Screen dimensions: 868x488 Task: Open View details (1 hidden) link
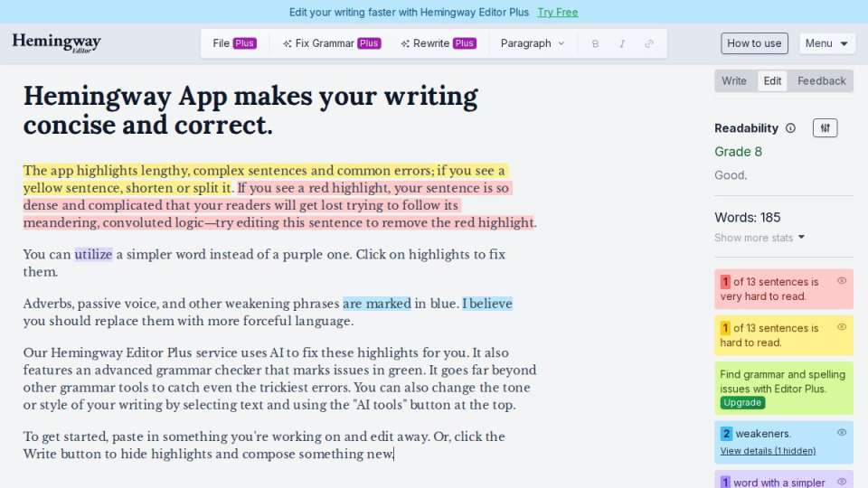click(x=768, y=451)
